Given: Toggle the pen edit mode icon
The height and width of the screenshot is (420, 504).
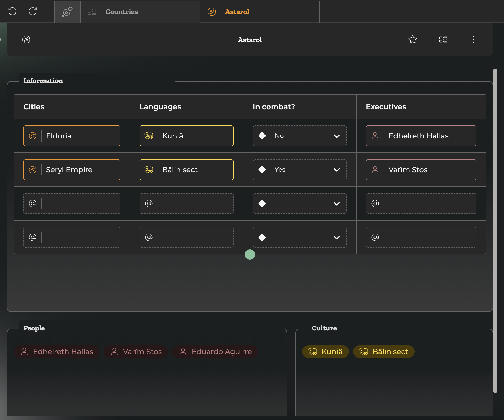Looking at the screenshot, I should 67,12.
